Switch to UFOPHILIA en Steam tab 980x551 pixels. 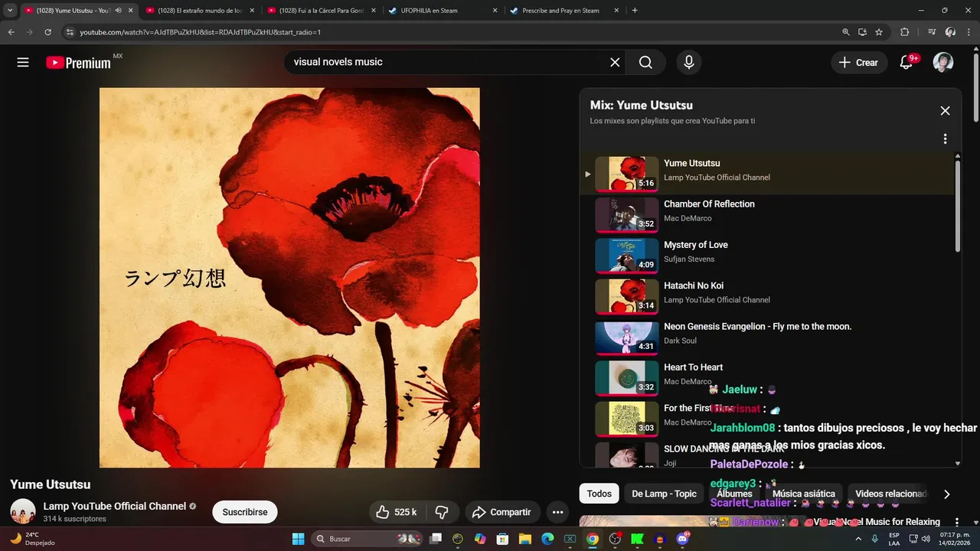(443, 11)
